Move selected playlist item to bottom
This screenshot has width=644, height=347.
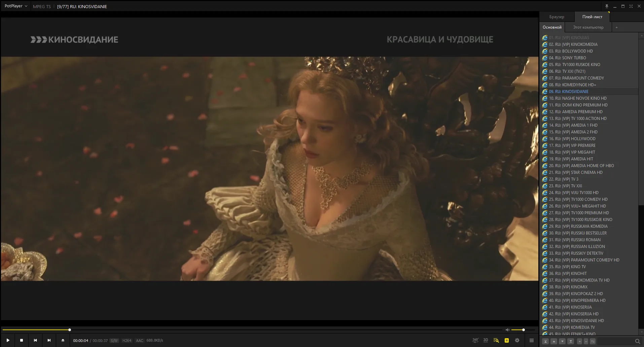571,341
